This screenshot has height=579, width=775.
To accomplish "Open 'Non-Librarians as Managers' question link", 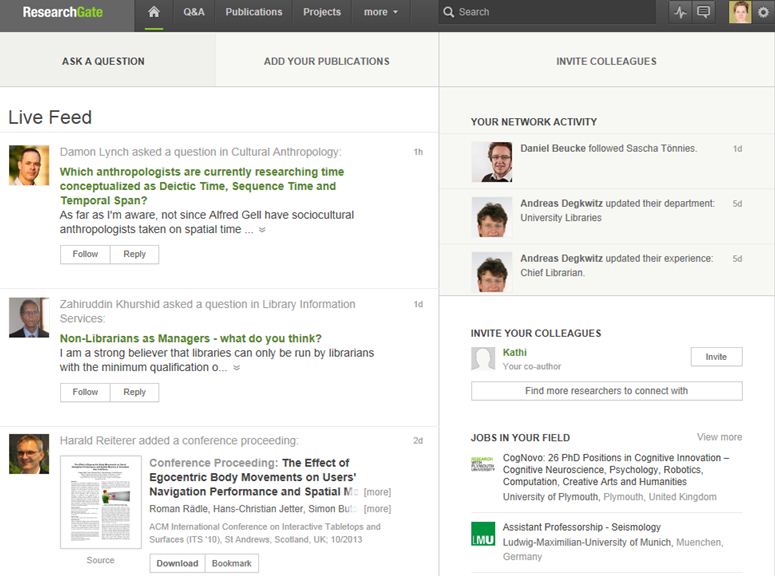I will click(190, 339).
